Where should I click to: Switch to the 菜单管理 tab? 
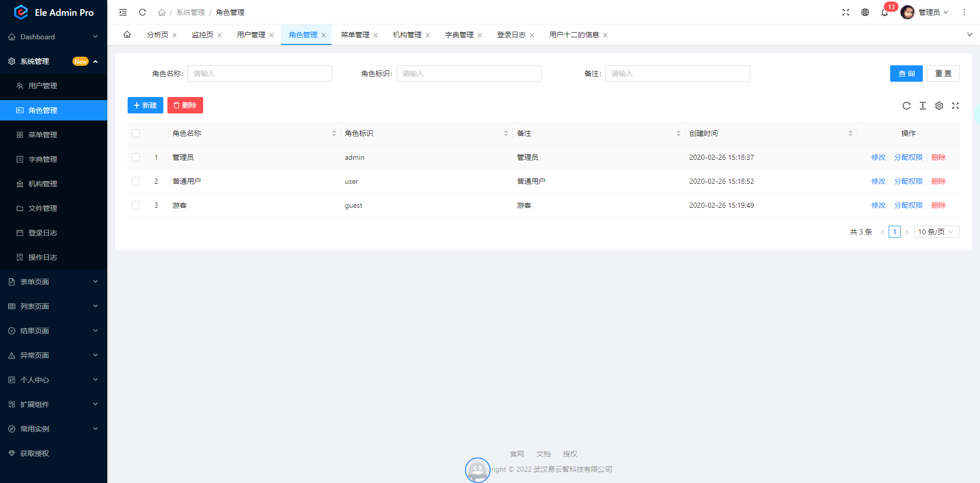pyautogui.click(x=355, y=35)
